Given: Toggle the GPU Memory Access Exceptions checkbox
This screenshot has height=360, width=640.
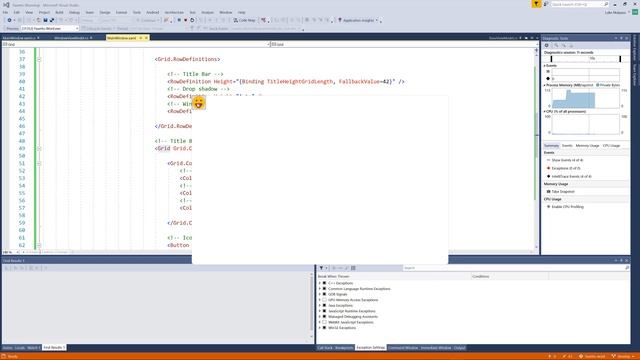Looking at the screenshot, I should (x=324, y=300).
